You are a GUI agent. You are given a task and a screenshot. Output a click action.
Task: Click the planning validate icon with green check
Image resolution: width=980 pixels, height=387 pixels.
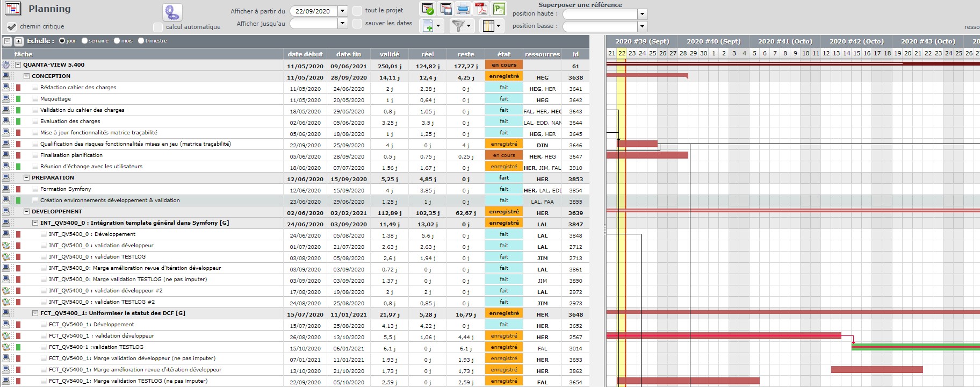point(428,9)
